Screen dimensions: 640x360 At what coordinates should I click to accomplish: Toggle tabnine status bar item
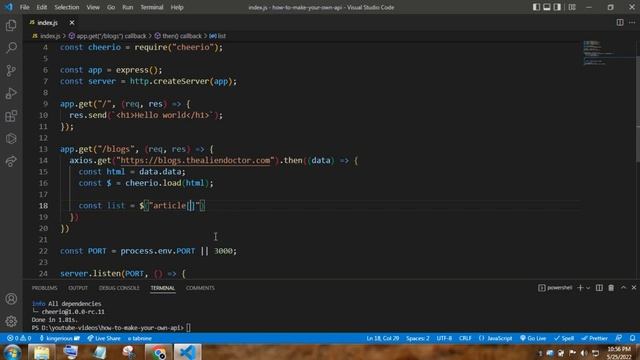(140, 338)
